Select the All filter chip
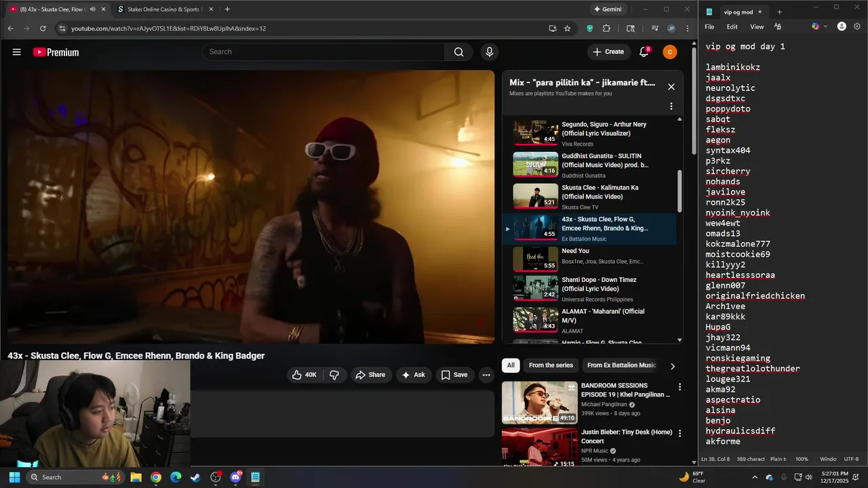The width and height of the screenshot is (868, 488). (511, 365)
